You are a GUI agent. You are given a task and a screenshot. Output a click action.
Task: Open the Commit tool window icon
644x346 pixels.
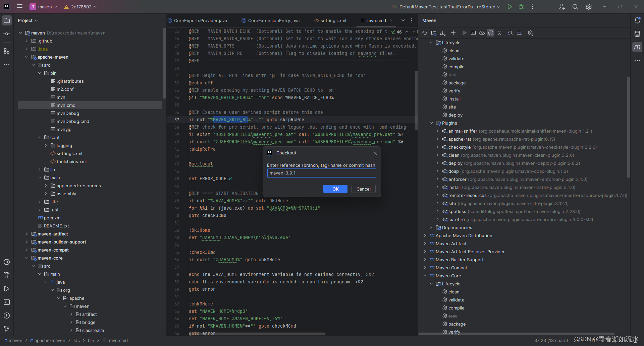(x=7, y=34)
